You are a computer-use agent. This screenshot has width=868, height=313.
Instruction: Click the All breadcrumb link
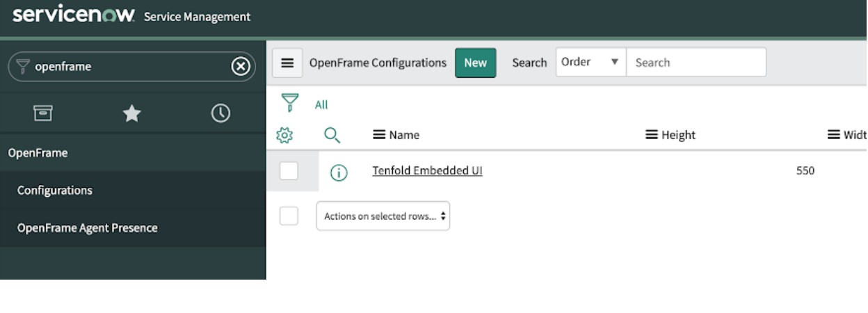coord(321,105)
